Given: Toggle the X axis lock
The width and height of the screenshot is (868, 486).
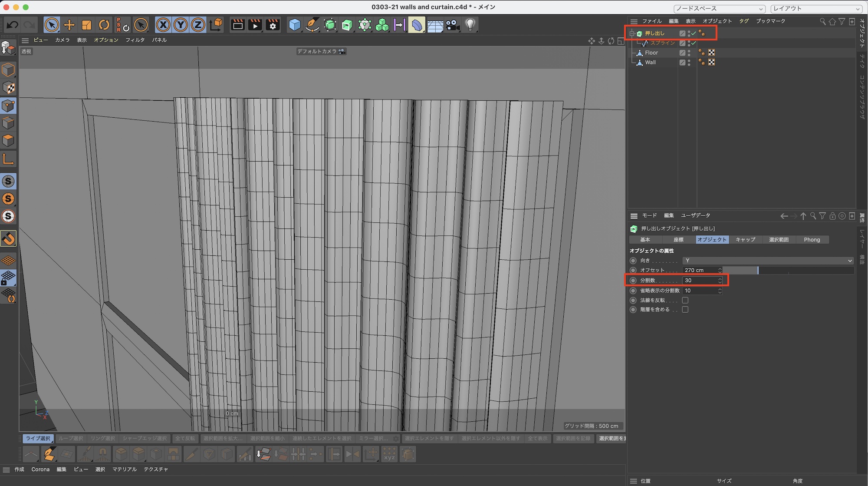Looking at the screenshot, I should (163, 25).
